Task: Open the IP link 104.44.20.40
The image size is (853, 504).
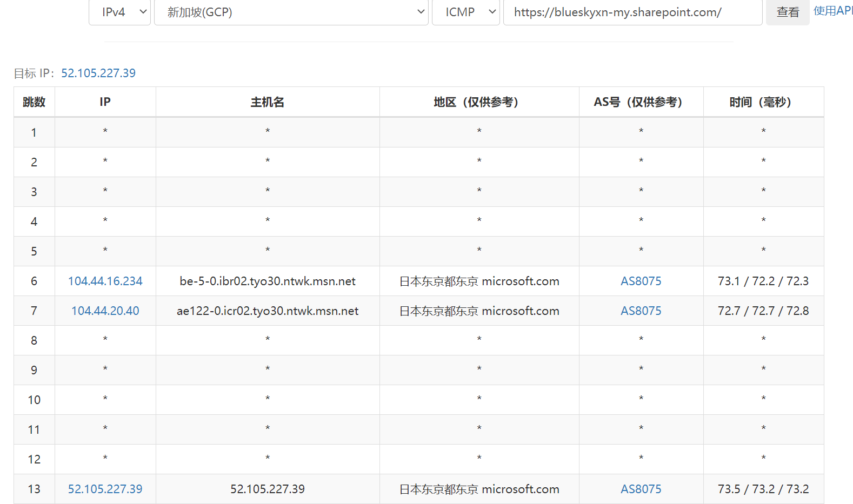Action: [x=105, y=311]
